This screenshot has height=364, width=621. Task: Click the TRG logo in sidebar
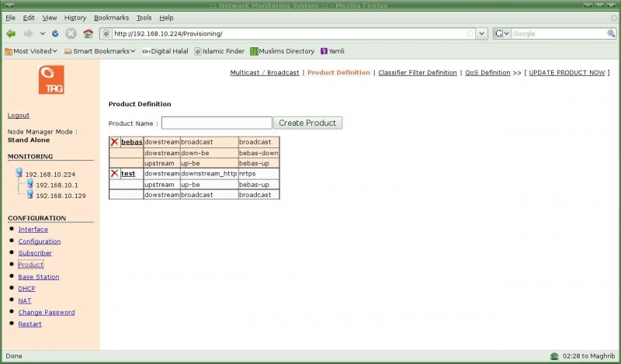coord(51,79)
